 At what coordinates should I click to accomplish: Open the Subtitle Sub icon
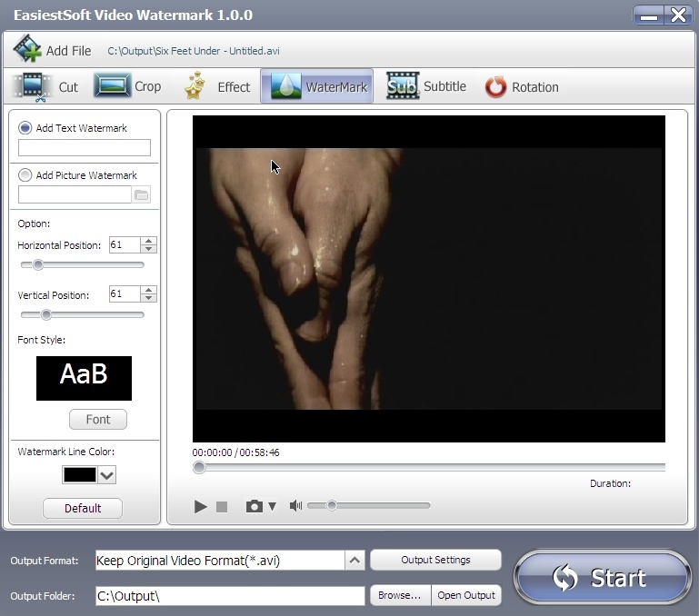403,85
